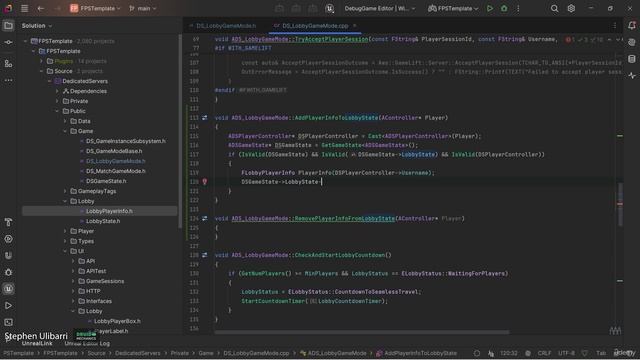Expand the GameplayTags folder
Screen dimensions: 640x360
tap(65, 191)
